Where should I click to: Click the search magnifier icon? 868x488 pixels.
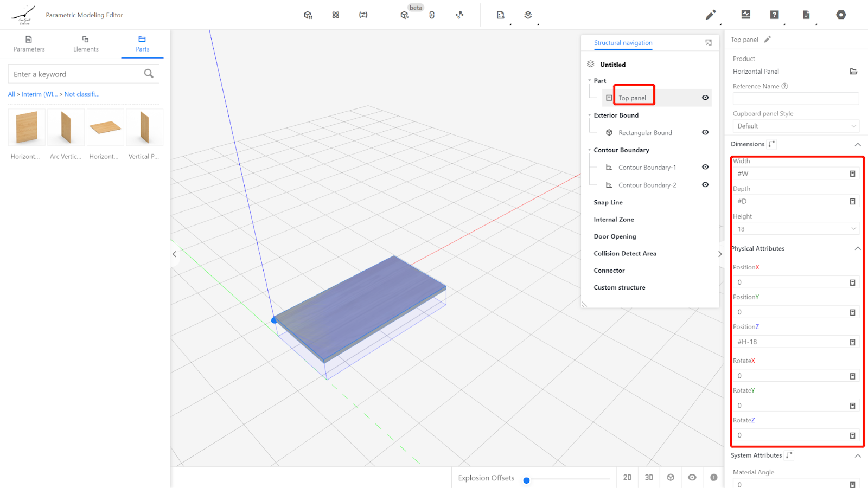[x=149, y=74]
